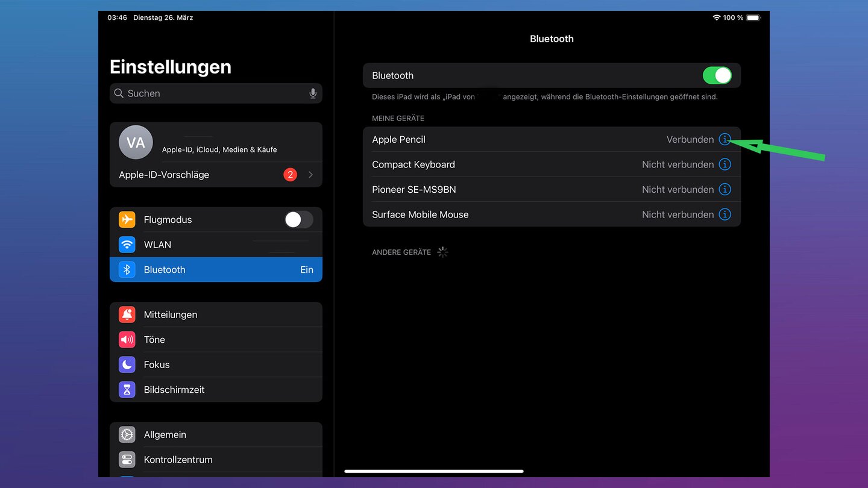Tap the red Mitteilungen bell icon
868x488 pixels.
[x=127, y=314]
